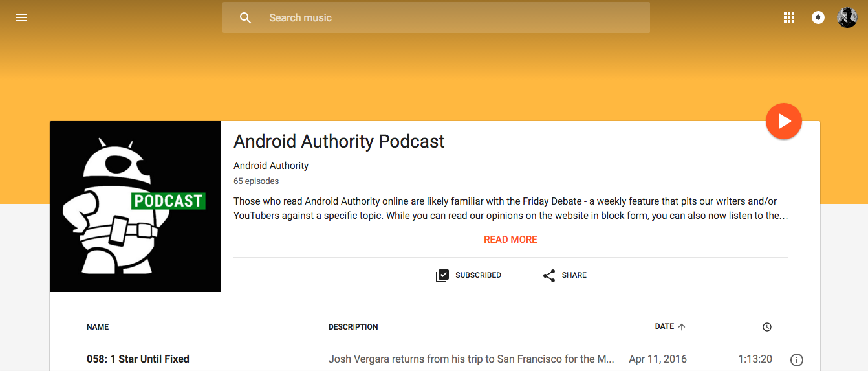Open info for episode 058

[797, 359]
